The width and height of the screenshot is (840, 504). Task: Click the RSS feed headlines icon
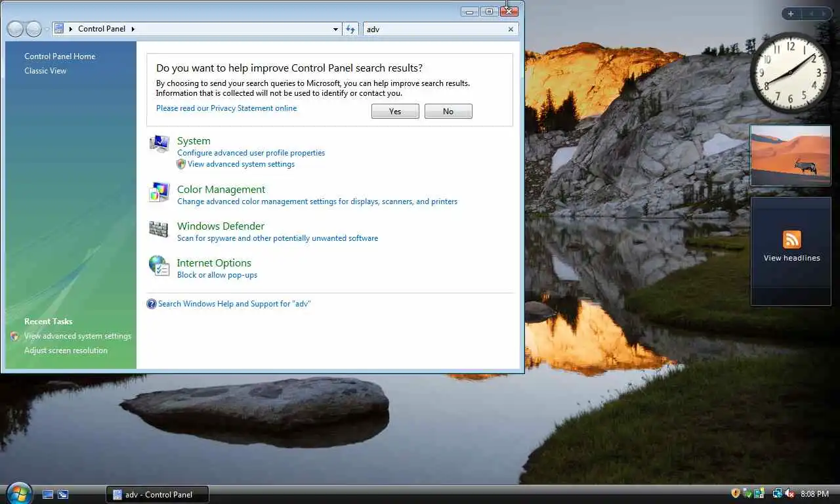[792, 240]
